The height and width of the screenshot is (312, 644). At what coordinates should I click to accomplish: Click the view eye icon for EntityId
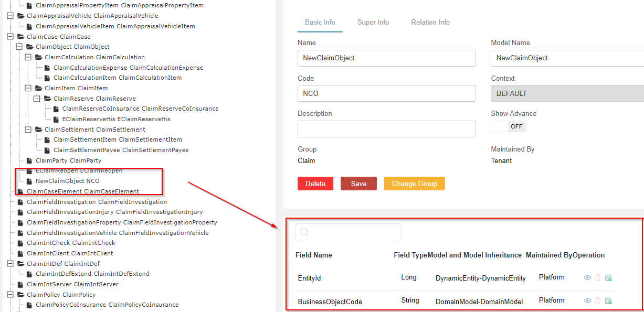pos(587,278)
